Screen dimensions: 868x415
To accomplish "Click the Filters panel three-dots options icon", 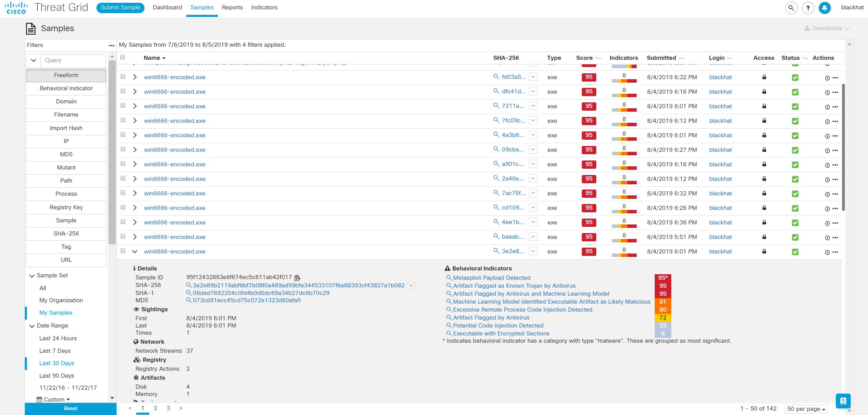I will click(x=111, y=45).
